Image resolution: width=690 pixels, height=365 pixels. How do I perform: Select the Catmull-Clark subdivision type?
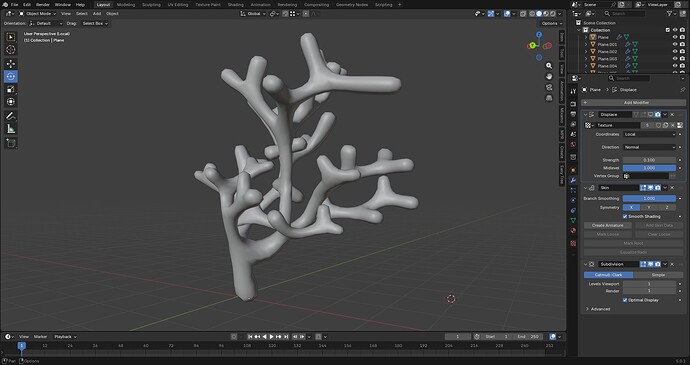608,275
